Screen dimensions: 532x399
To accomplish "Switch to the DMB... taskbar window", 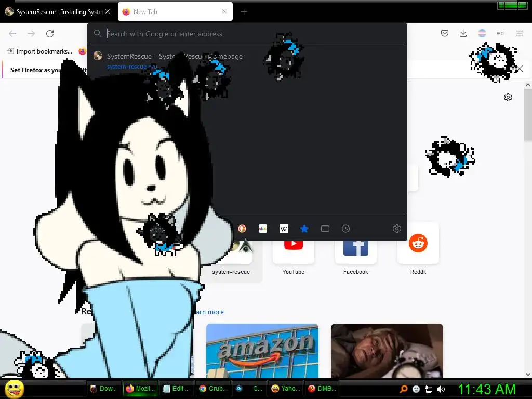I will tap(322, 389).
